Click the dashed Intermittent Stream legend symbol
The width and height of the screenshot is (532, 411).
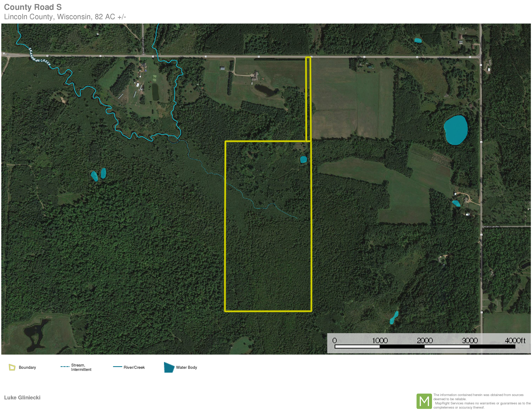[65, 367]
